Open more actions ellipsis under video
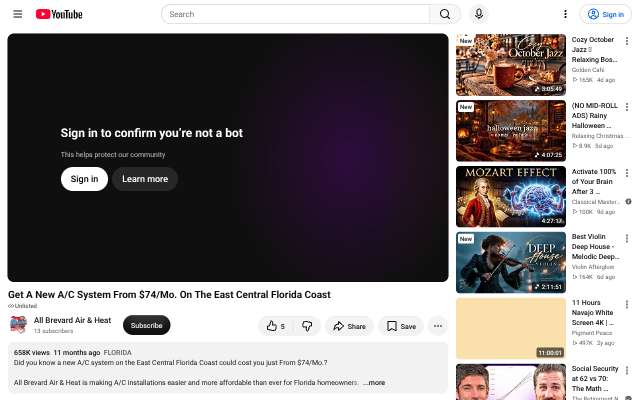This screenshot has height=400, width=640. pyautogui.click(x=438, y=326)
